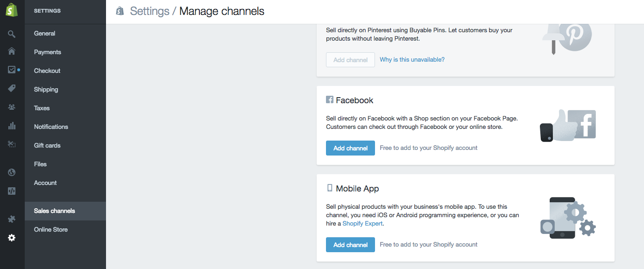
Task: Open the search magnifier icon
Action: pos(12,34)
